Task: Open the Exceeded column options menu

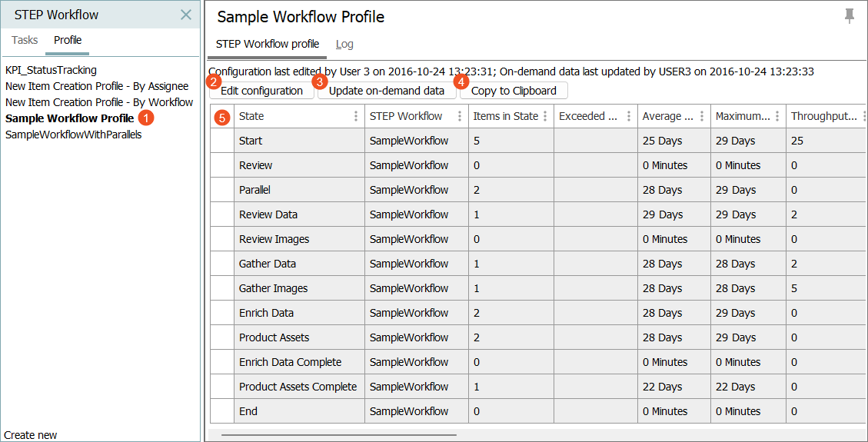Action: [x=629, y=116]
